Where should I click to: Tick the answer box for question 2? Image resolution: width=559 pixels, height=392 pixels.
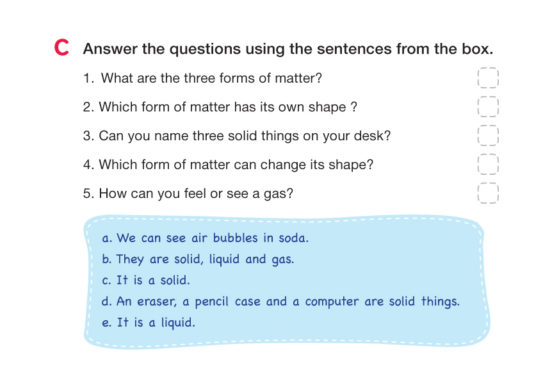coord(488,107)
